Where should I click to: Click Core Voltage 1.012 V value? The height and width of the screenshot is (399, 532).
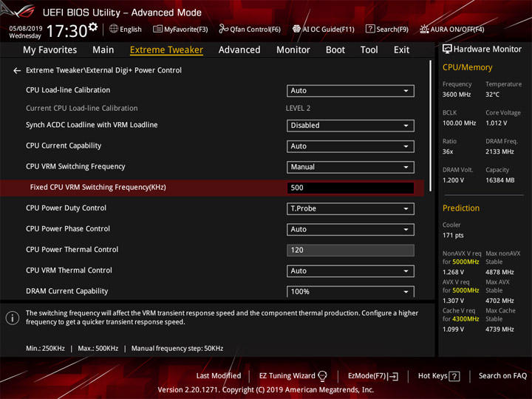click(496, 123)
